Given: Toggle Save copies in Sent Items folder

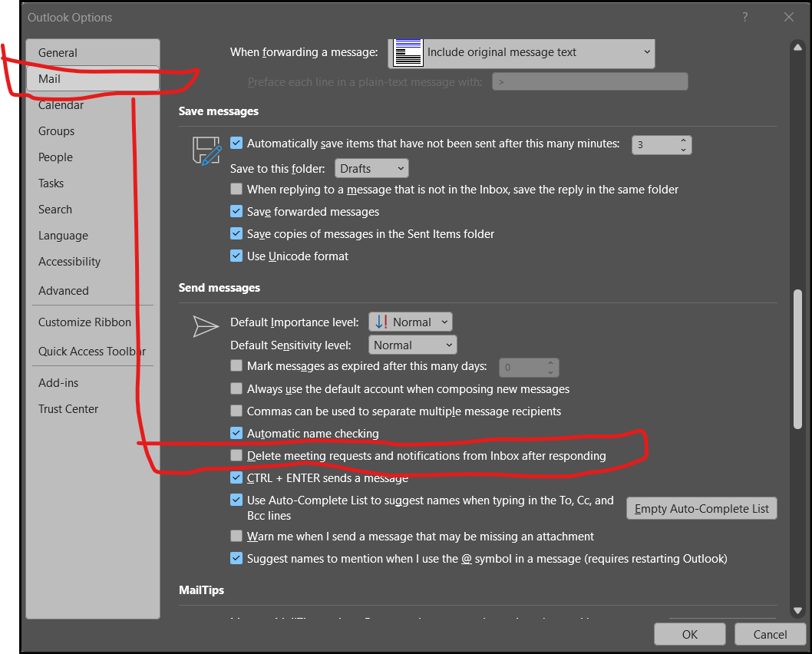Looking at the screenshot, I should [236, 233].
